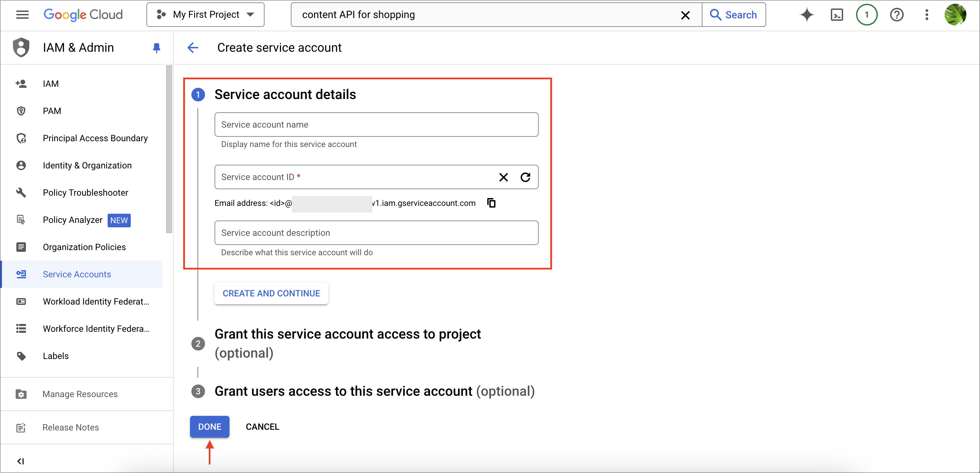980x473 pixels.
Task: Activate Cloud Shell terminal icon
Action: point(837,15)
